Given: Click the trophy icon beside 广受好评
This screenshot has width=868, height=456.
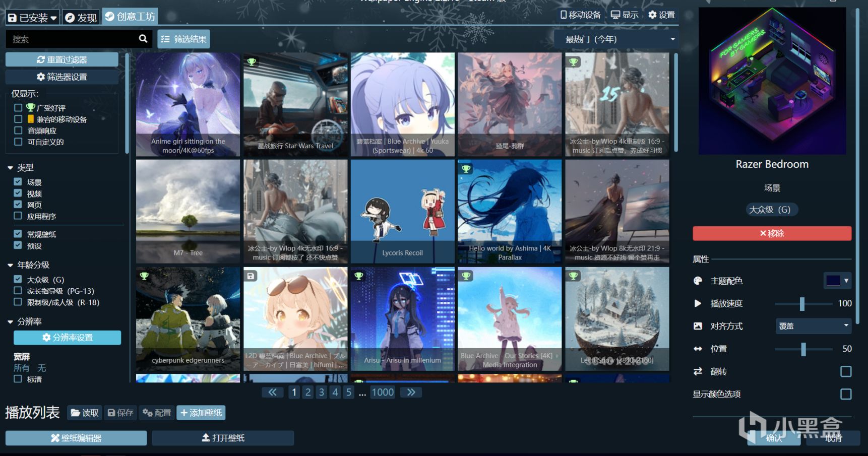Looking at the screenshot, I should pos(31,107).
